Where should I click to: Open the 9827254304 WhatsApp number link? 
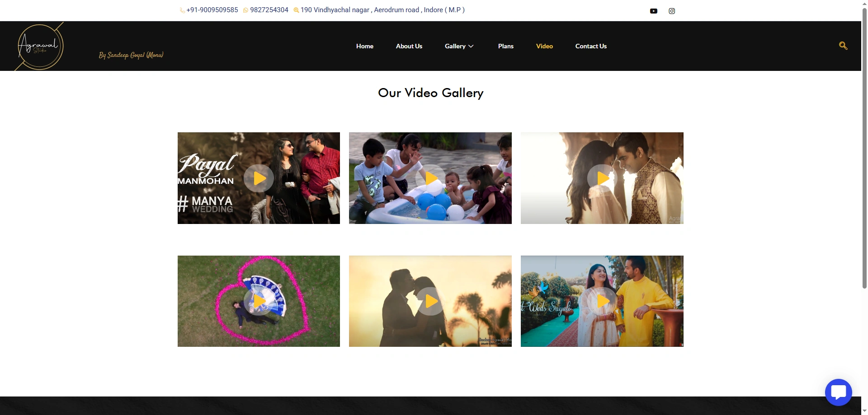pos(269,10)
